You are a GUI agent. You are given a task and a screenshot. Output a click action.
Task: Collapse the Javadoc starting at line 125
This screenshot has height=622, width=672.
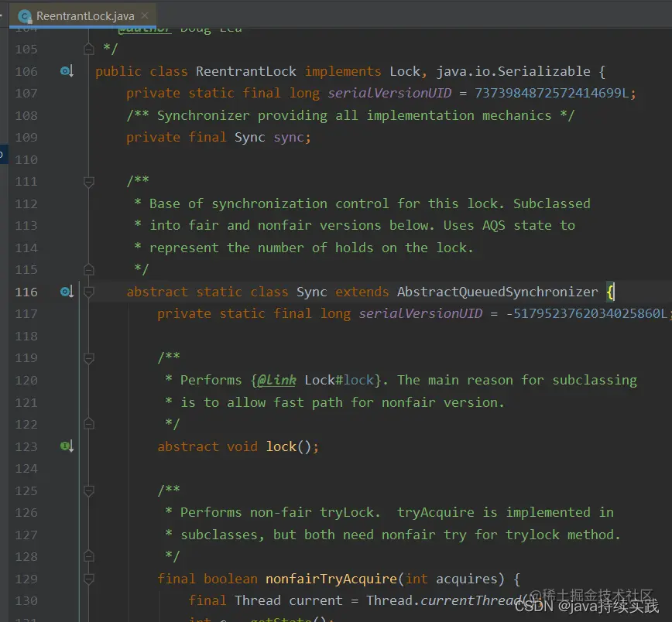[89, 490]
